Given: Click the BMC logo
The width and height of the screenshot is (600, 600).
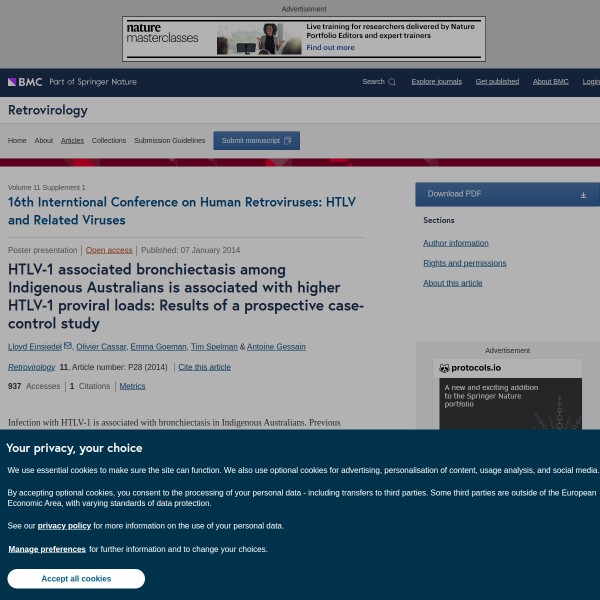Looking at the screenshot, I should 25,82.
